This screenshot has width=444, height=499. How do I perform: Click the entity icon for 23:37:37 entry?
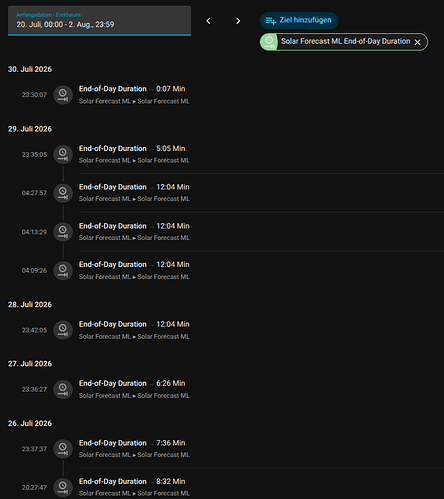pyautogui.click(x=63, y=449)
